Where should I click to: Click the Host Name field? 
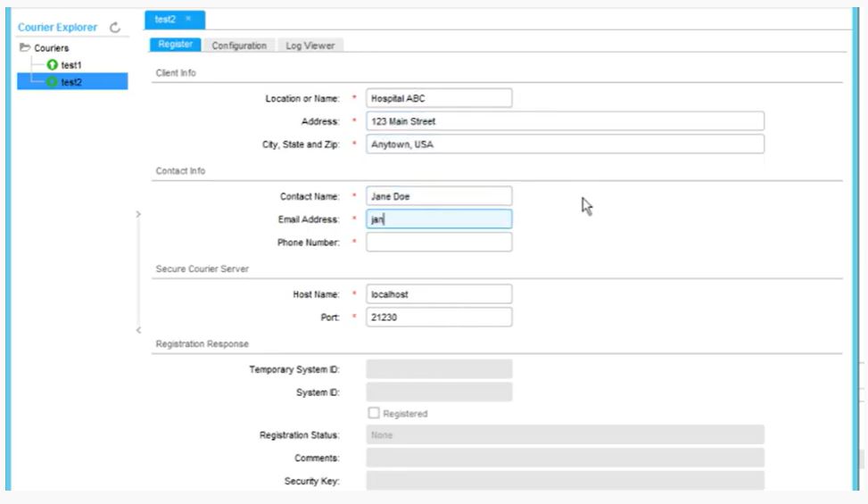pos(439,294)
